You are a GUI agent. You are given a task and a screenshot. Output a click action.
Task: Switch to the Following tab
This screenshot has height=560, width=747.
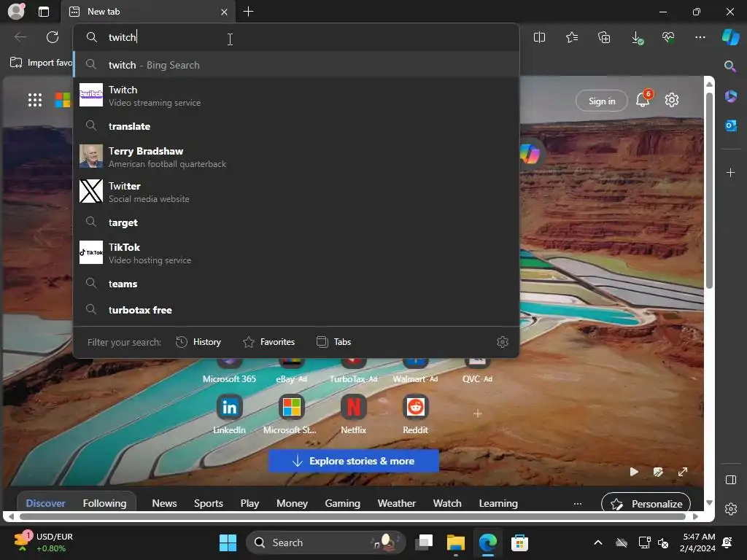tap(105, 503)
